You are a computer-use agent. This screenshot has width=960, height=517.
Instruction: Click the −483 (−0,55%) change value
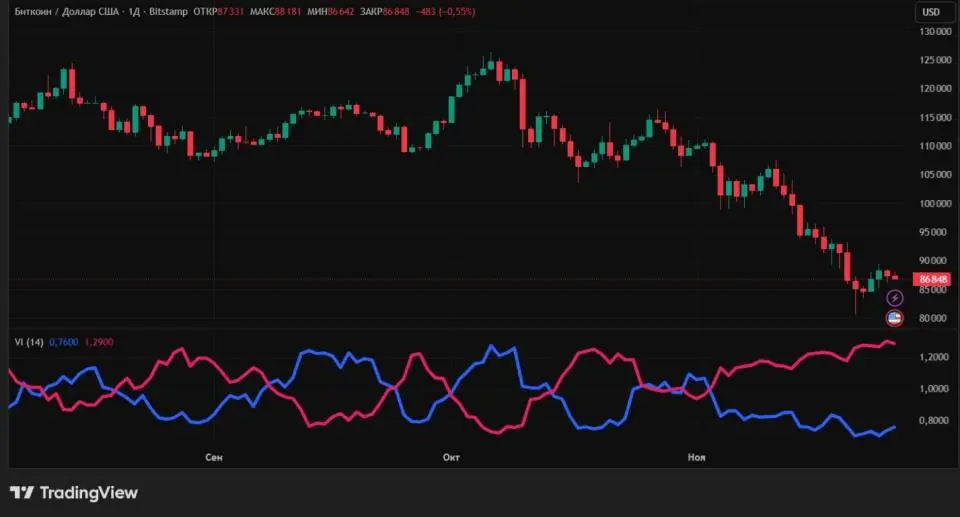447,12
